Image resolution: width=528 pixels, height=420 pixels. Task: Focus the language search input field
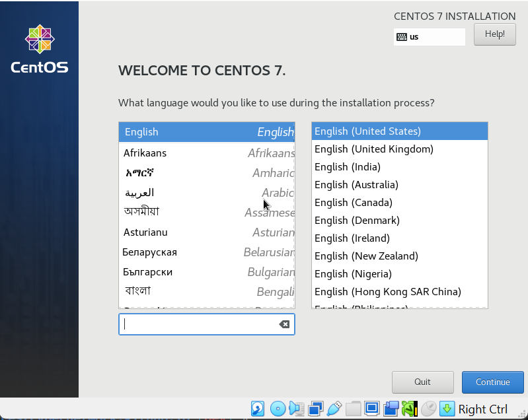(206, 324)
